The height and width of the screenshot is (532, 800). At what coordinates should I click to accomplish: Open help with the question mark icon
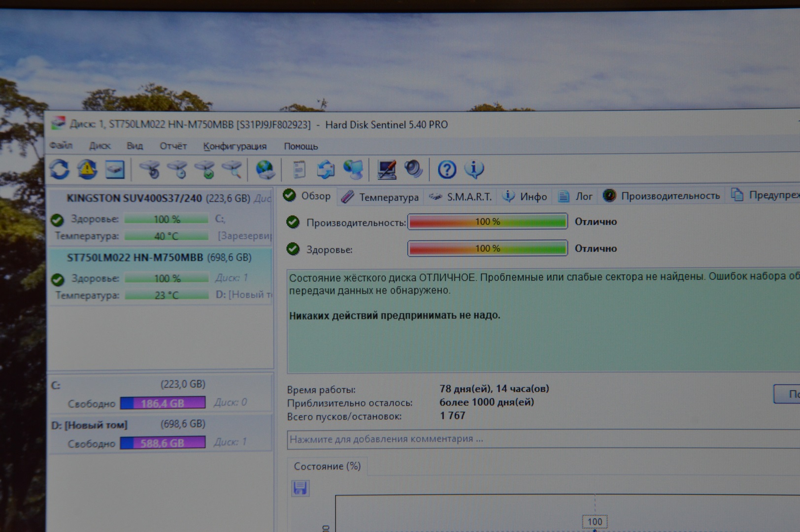447,170
